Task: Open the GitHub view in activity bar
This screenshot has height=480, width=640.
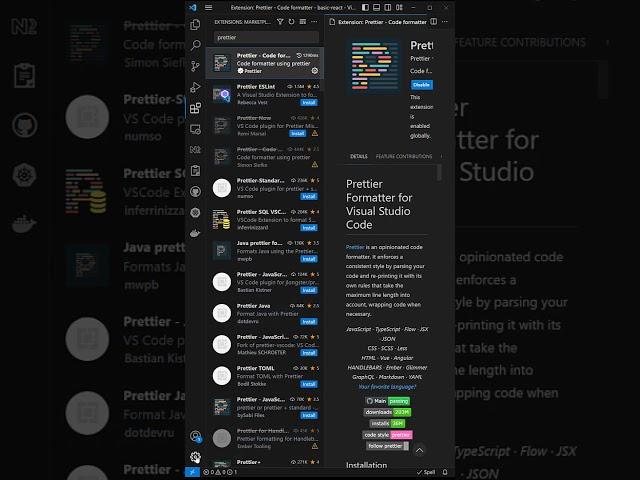Action: coord(196,191)
